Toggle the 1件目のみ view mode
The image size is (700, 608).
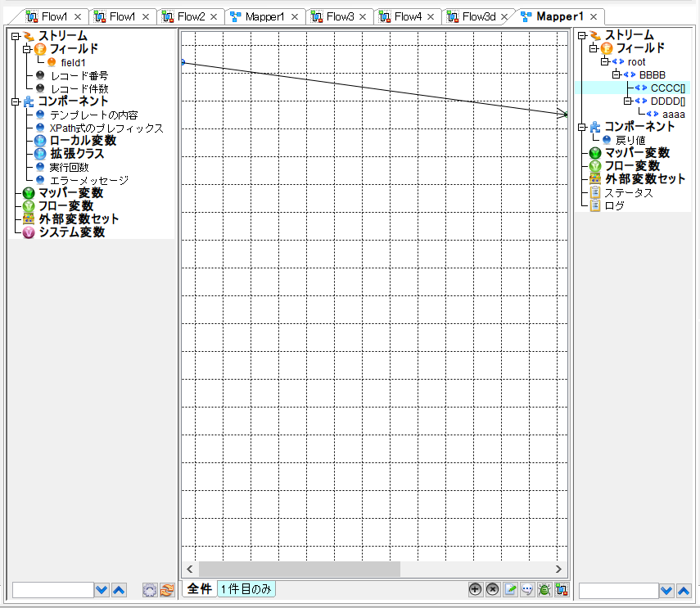coord(246,589)
